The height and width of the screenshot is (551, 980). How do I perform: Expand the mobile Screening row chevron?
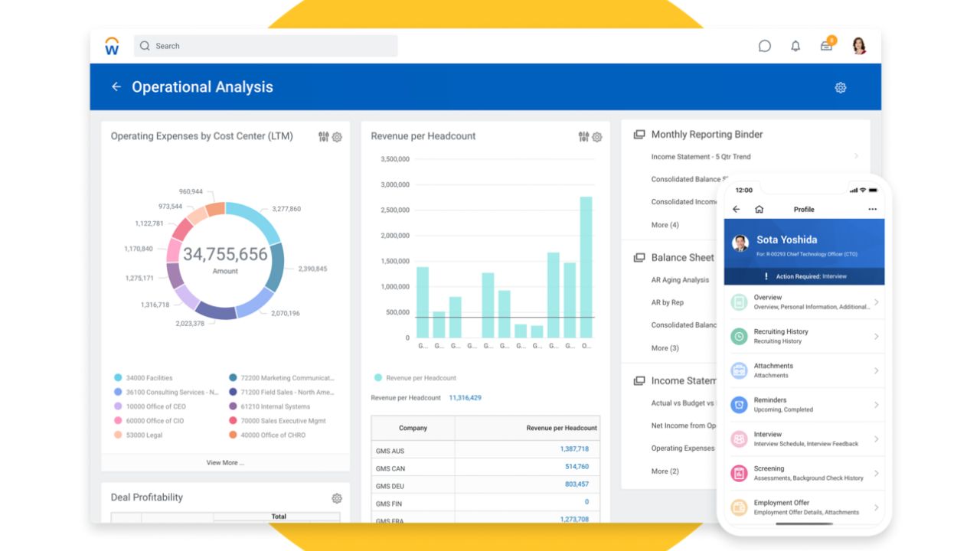(x=876, y=473)
